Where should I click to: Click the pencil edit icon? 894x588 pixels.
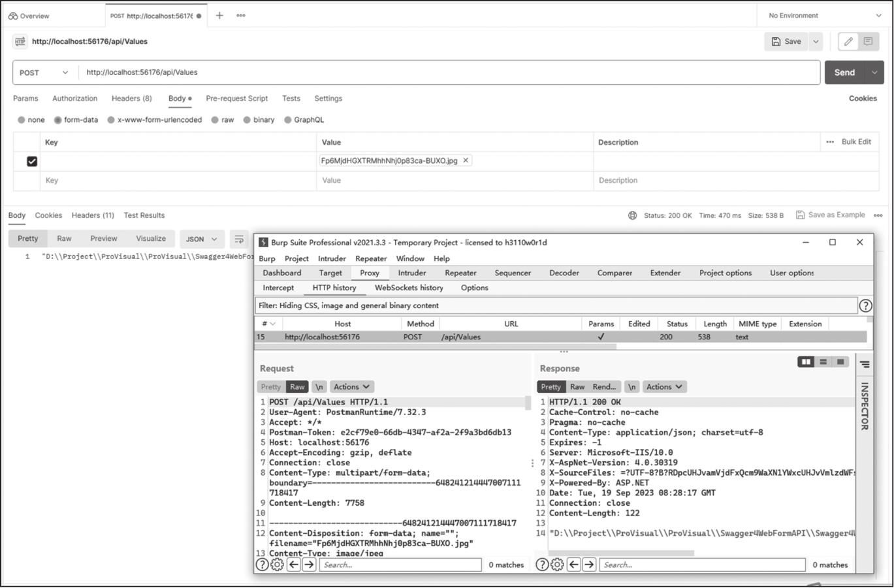848,42
